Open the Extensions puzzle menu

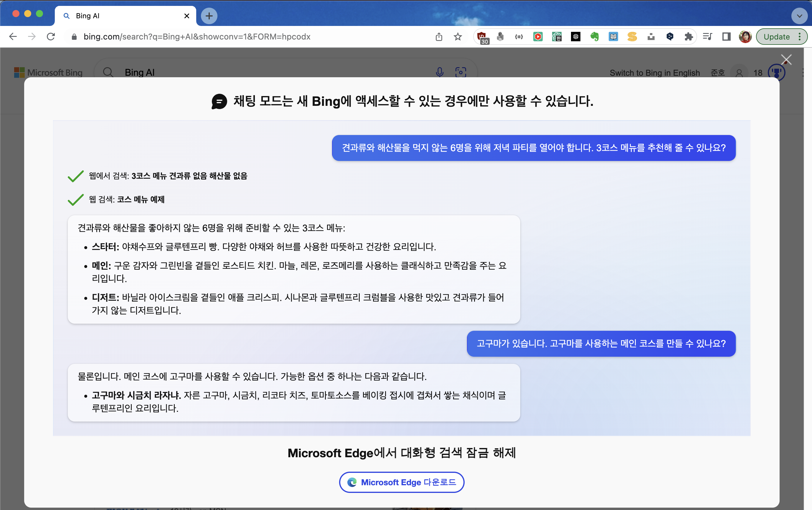click(688, 37)
